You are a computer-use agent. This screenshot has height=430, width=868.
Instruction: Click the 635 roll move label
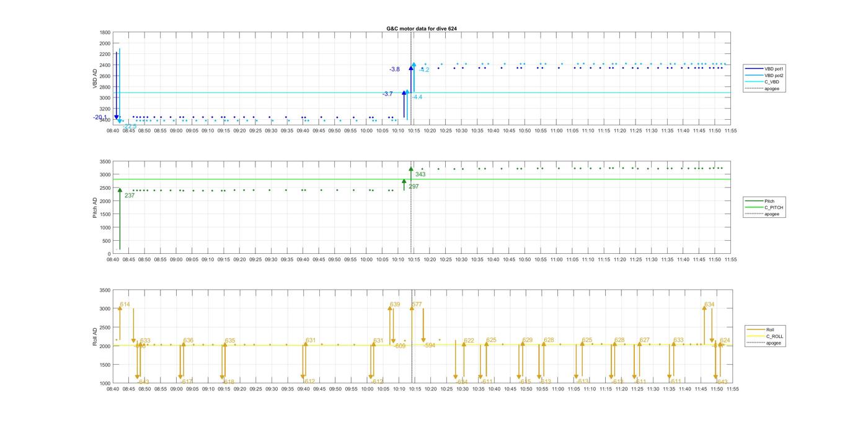pyautogui.click(x=230, y=341)
